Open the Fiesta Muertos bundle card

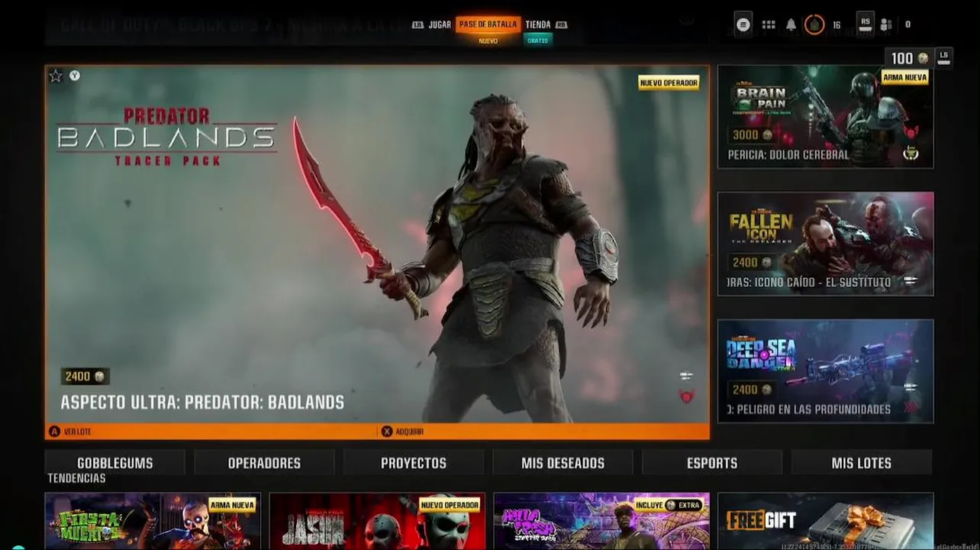point(153,521)
